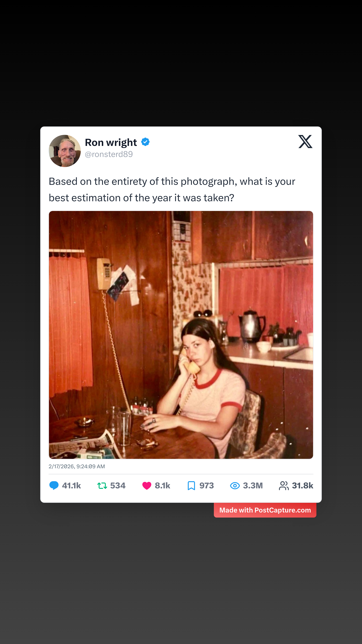Click the pink heart like icon
Viewport: 362px width, 644px height.
coord(147,486)
